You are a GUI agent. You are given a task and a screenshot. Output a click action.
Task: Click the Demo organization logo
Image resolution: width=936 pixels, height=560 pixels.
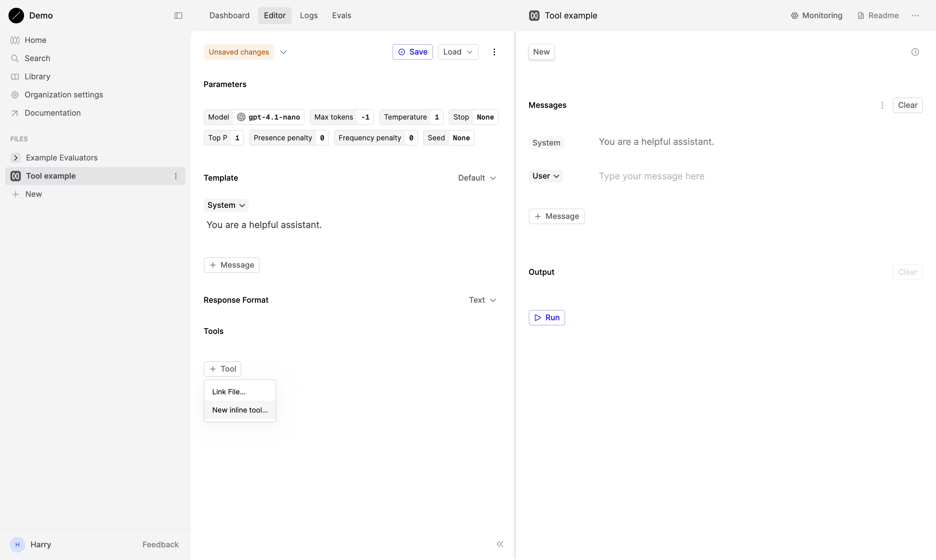pos(16,16)
